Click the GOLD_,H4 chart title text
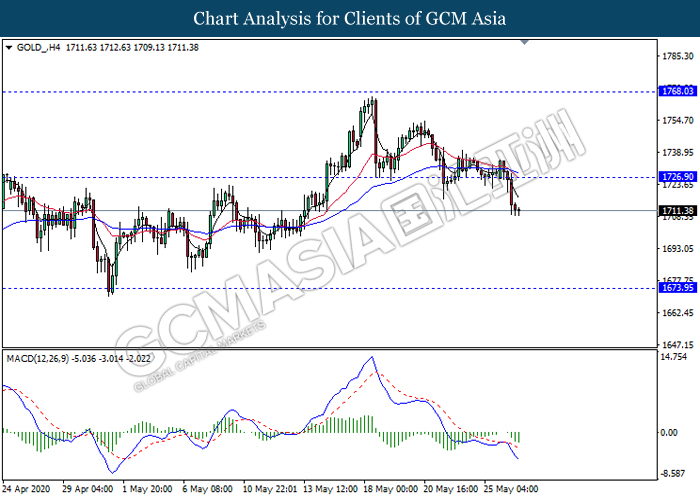The image size is (700, 500). pyautogui.click(x=38, y=48)
